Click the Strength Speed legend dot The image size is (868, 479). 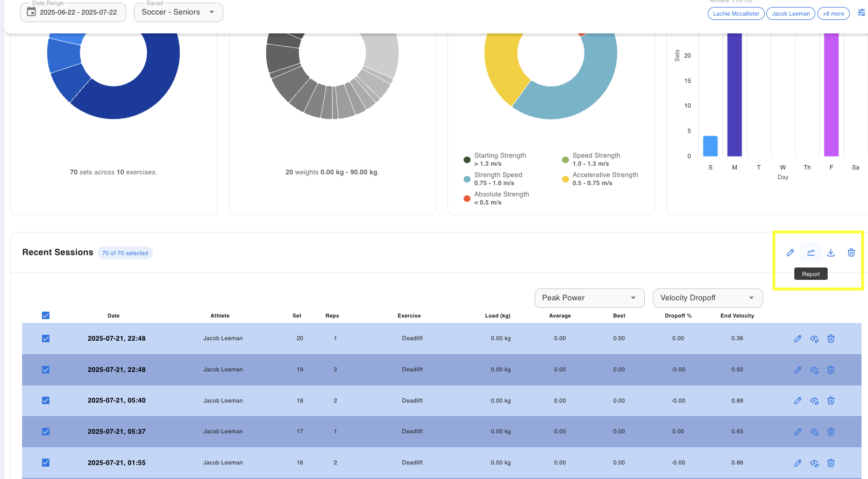[x=467, y=179]
